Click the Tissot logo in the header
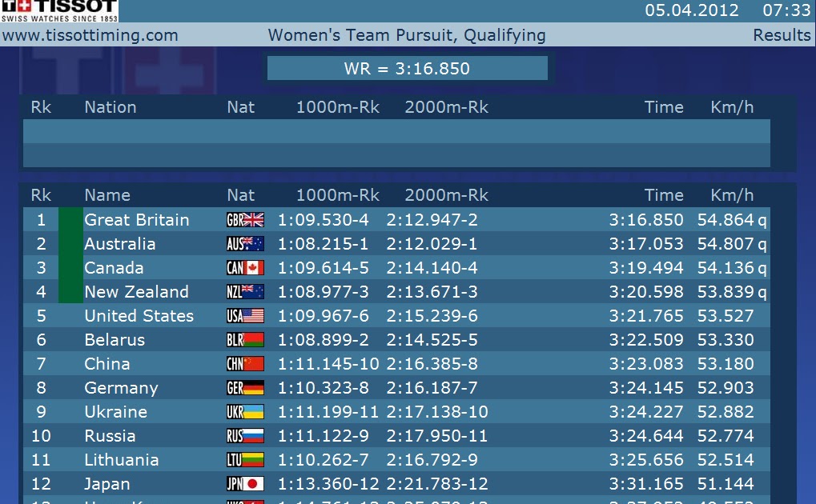Image resolution: width=816 pixels, height=504 pixels. click(x=59, y=10)
